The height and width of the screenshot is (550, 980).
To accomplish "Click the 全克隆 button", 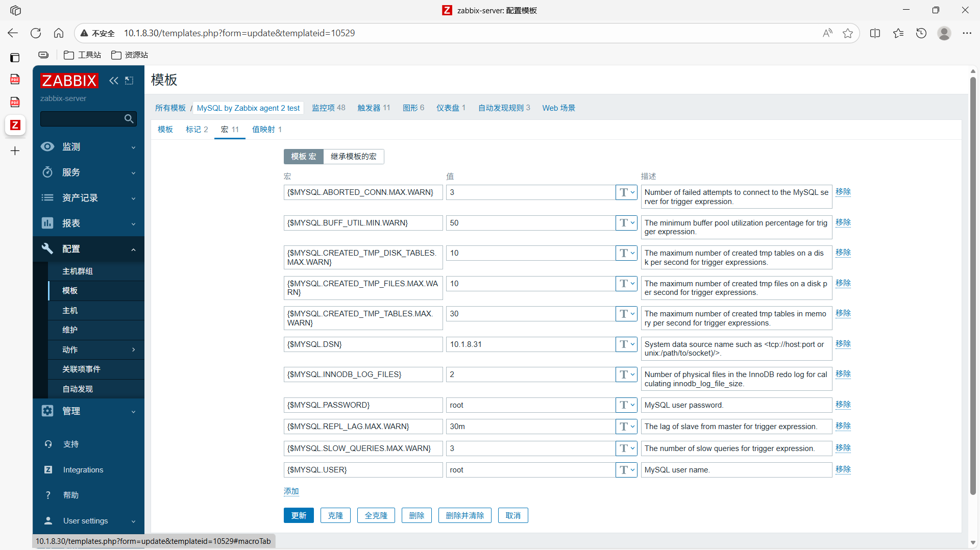I will 376,515.
